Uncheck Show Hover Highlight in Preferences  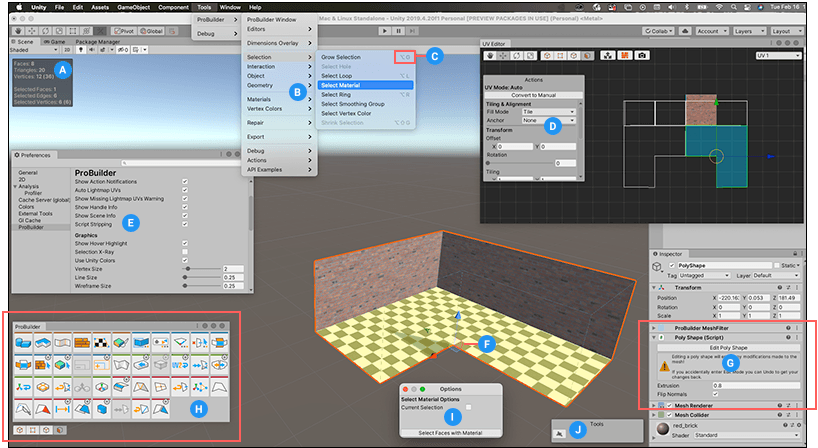(x=186, y=243)
